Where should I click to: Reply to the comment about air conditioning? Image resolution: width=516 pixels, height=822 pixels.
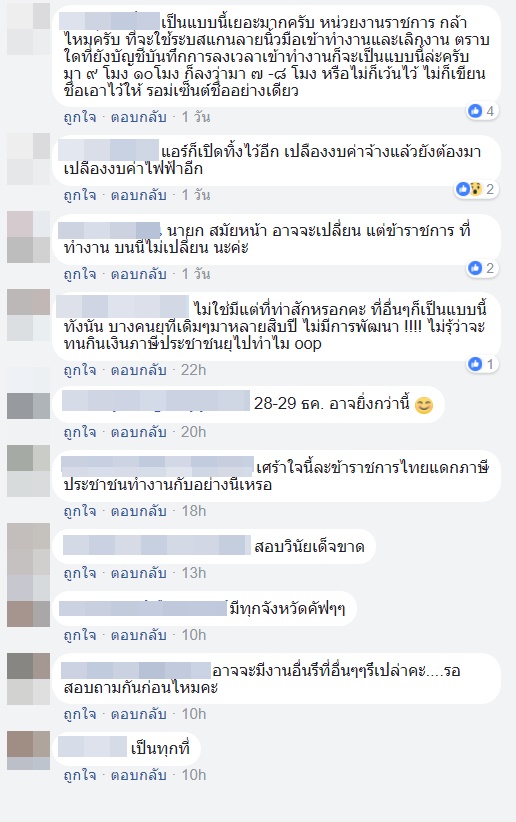tap(138, 195)
